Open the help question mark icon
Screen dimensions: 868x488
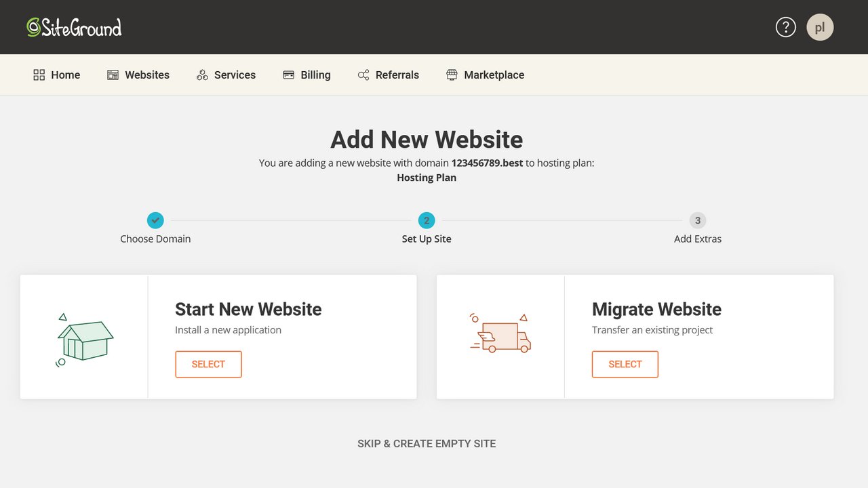point(785,27)
